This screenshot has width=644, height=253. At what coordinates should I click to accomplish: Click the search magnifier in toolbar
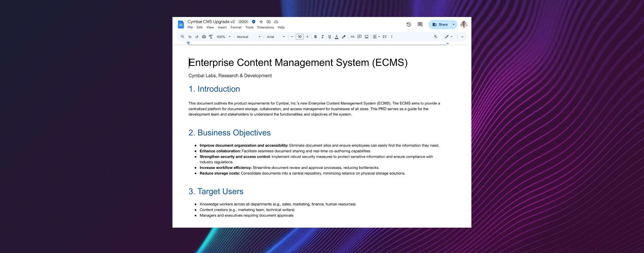(x=182, y=37)
